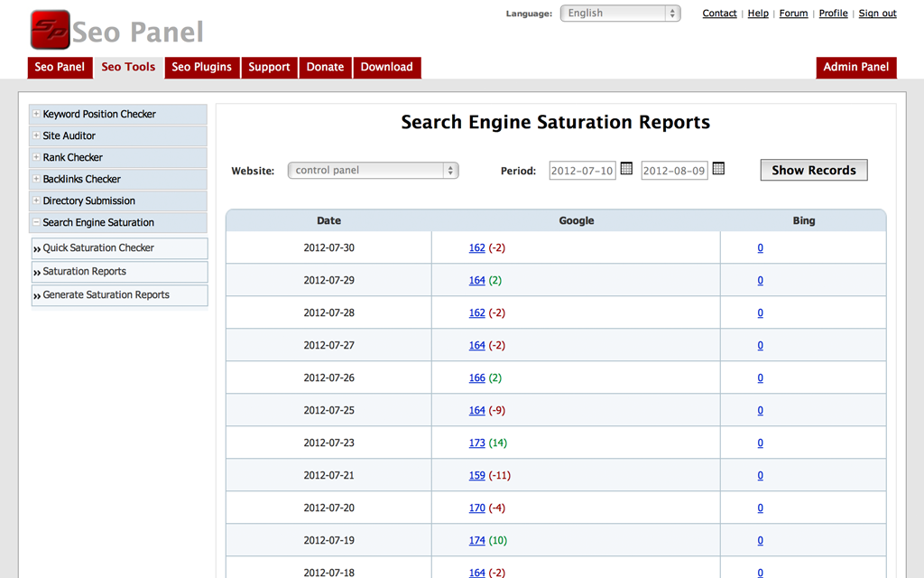Open the Website dropdown showing control panel
The width and height of the screenshot is (924, 578).
tap(373, 171)
